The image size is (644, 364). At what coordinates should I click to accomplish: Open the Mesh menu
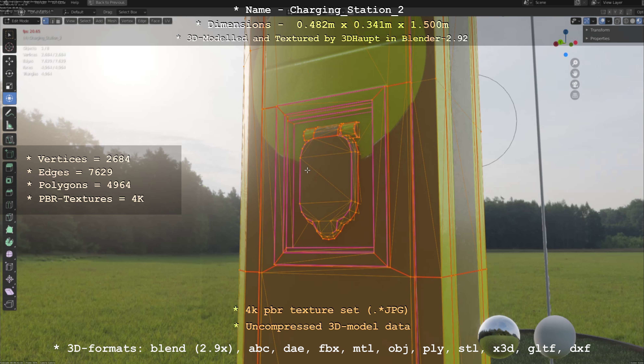(112, 21)
